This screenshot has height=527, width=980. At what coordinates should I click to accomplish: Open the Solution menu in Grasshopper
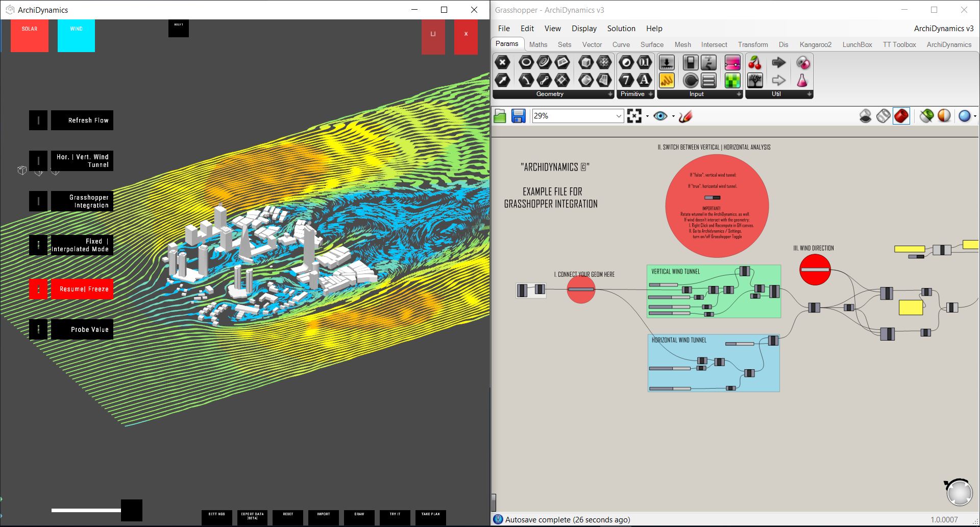point(621,29)
